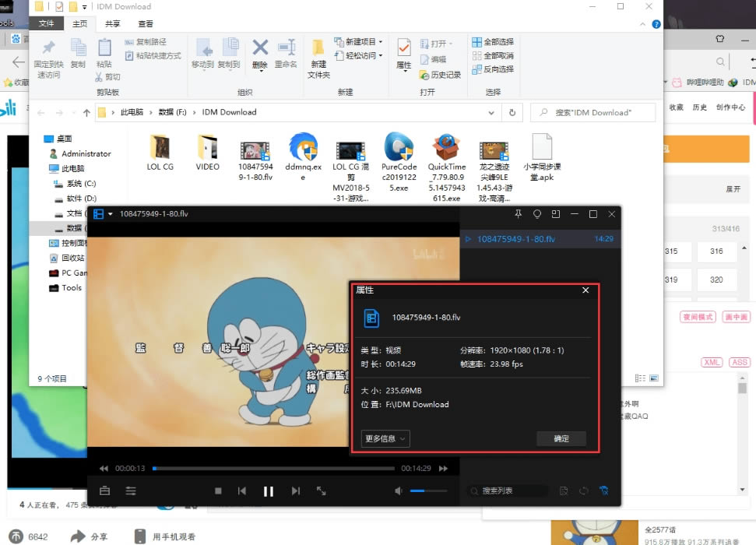Click the Rename (重命名) ribbon icon

[286, 53]
